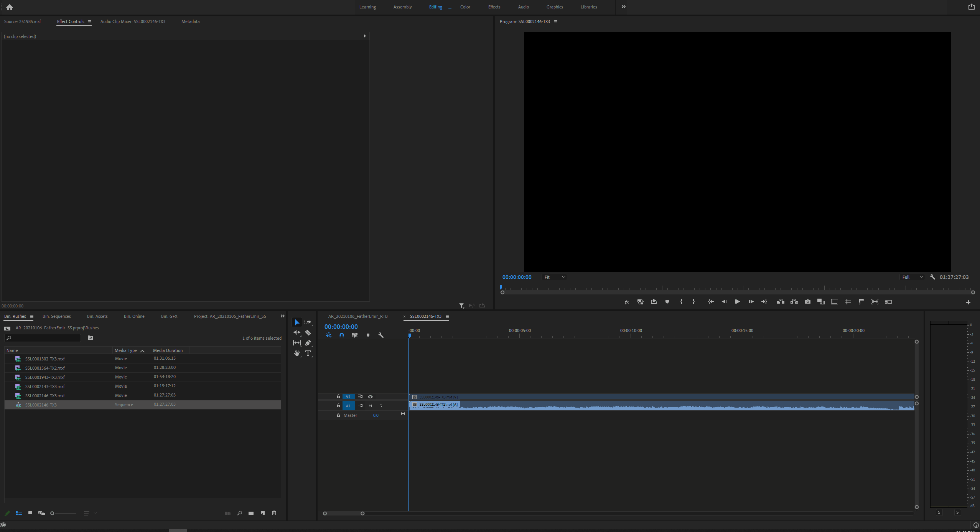This screenshot has width=980, height=532.
Task: Toggle V1 track output eye icon
Action: tap(370, 397)
